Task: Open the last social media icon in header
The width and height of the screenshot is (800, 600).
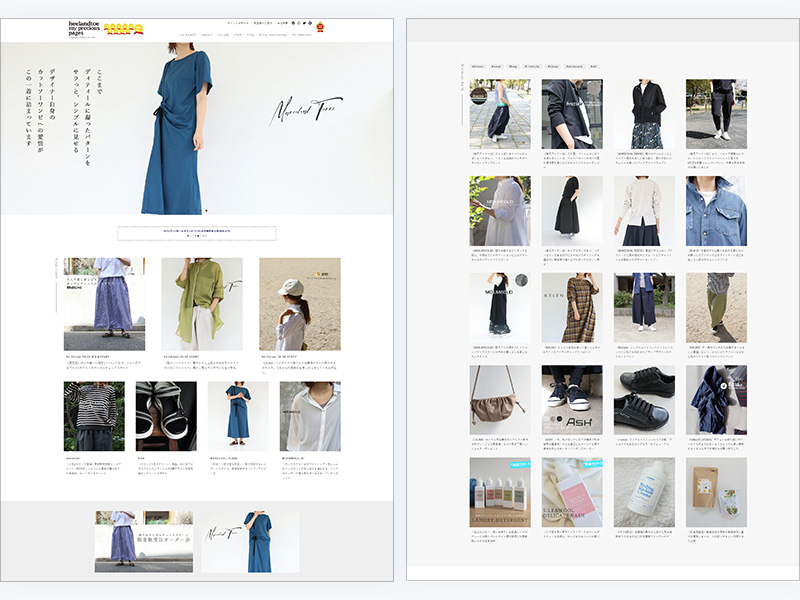Action: click(311, 22)
